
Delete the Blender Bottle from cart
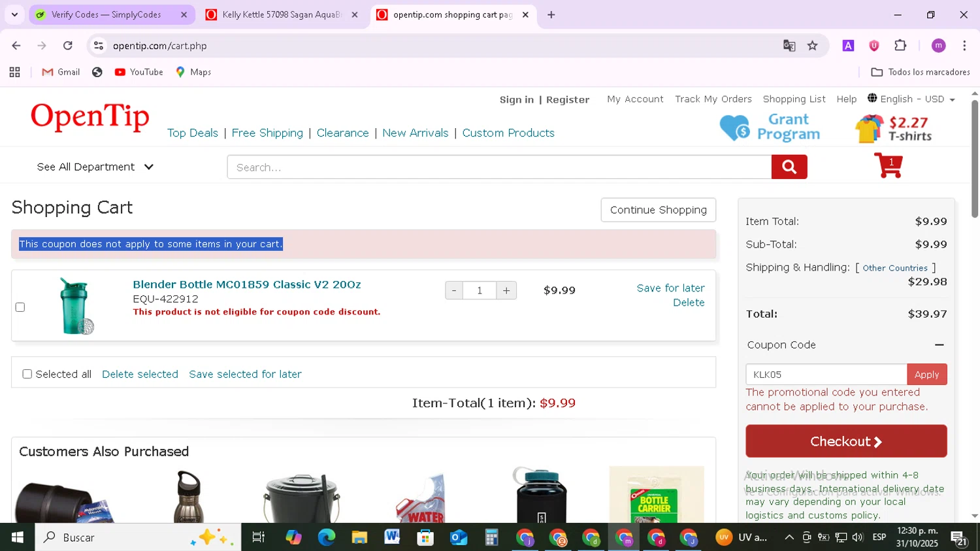tap(689, 303)
